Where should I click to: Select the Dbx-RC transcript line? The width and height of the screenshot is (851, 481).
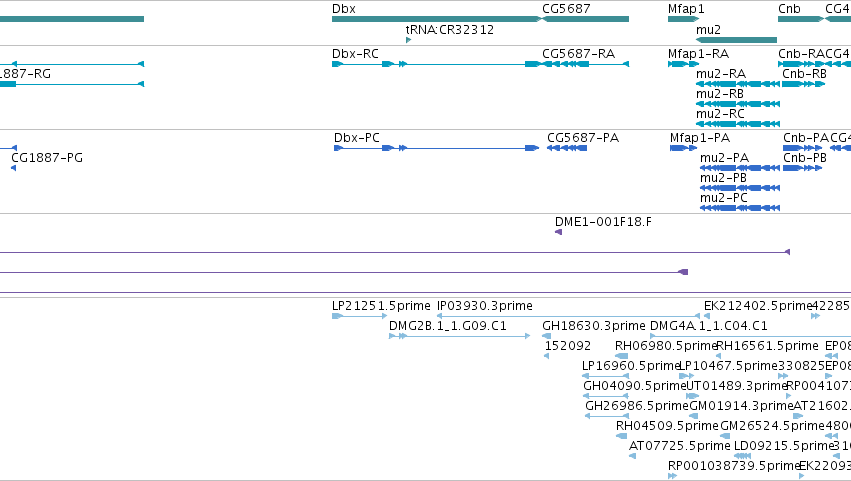tap(436, 64)
